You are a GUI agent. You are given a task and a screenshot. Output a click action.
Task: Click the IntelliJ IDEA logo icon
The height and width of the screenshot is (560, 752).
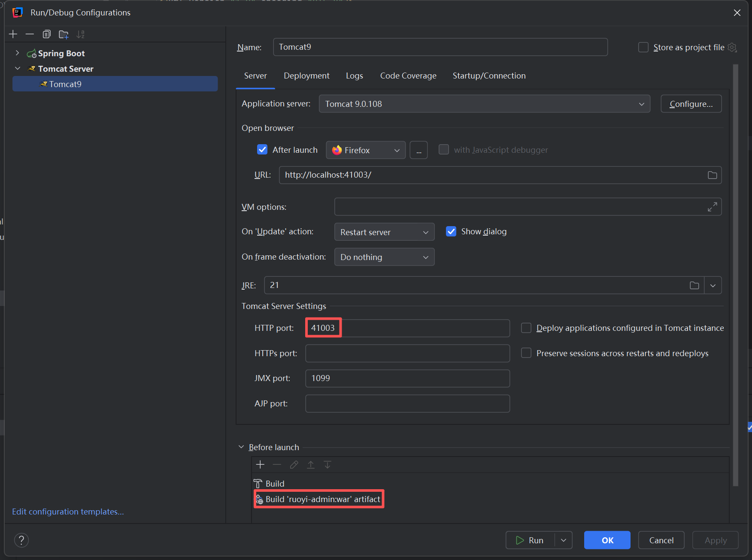[18, 12]
